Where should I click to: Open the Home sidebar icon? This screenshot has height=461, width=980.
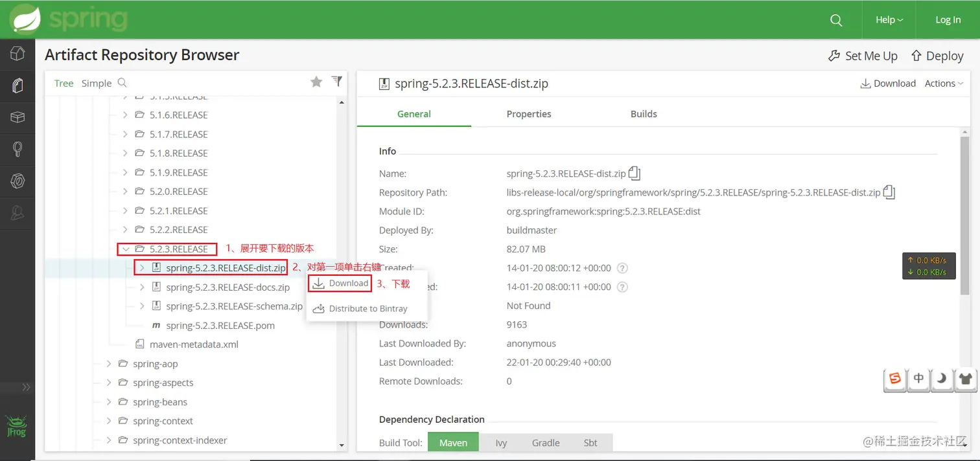click(x=17, y=53)
